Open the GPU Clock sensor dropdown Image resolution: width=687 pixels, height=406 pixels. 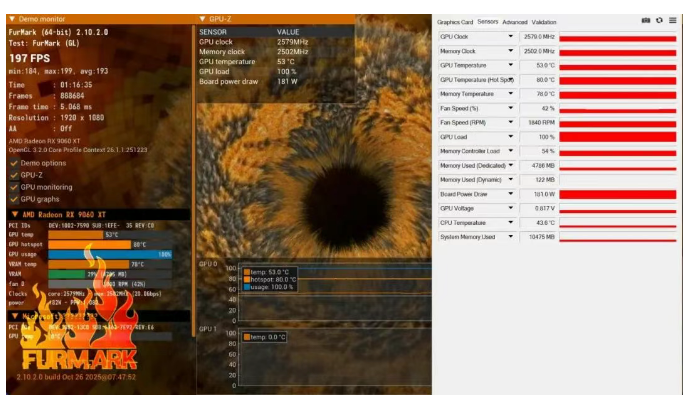(511, 36)
